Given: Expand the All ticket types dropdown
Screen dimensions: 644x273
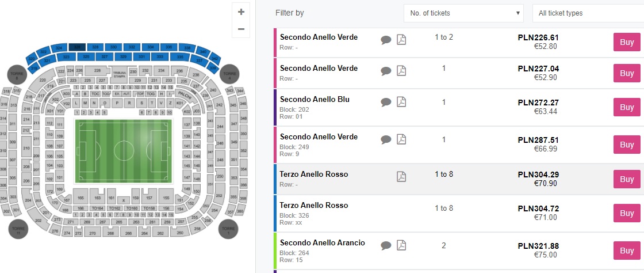Looking at the screenshot, I should click(x=586, y=13).
